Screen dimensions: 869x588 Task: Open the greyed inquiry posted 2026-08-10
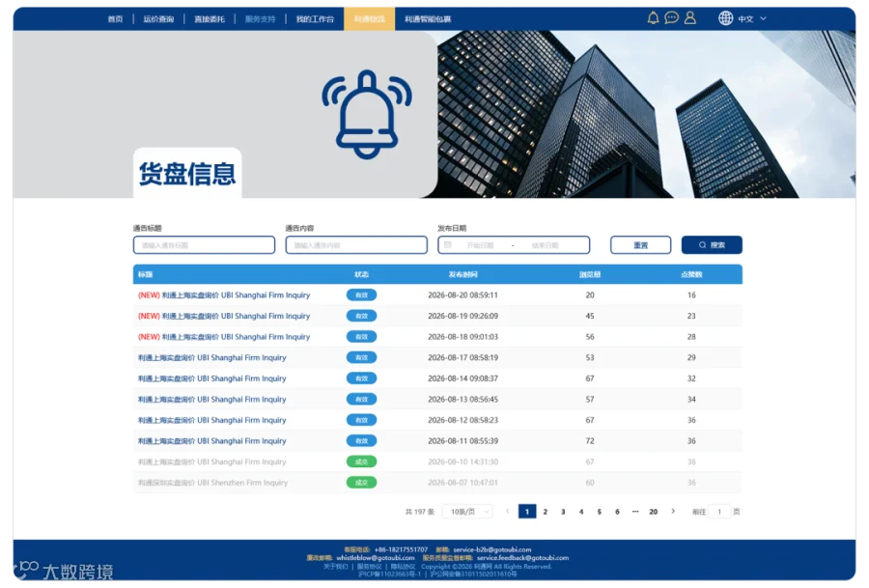(x=211, y=462)
